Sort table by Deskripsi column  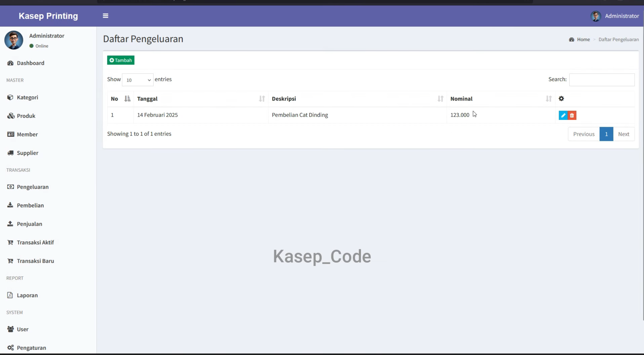click(357, 99)
